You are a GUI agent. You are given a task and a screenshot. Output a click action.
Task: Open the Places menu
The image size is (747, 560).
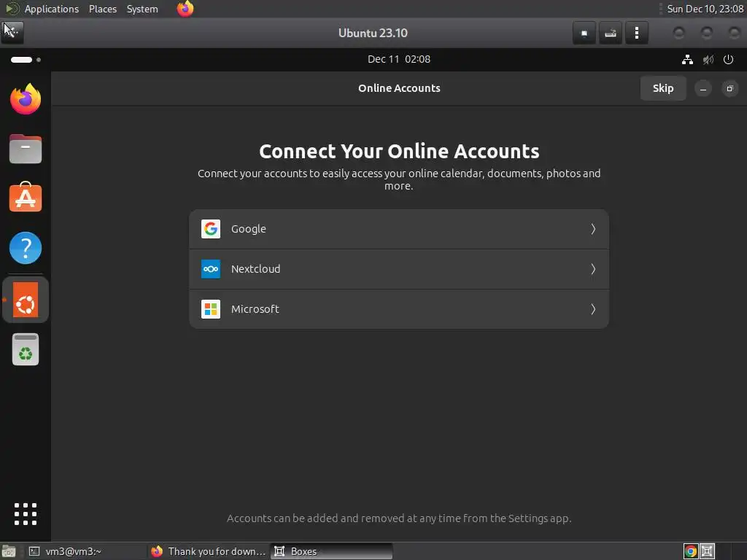[x=102, y=9]
